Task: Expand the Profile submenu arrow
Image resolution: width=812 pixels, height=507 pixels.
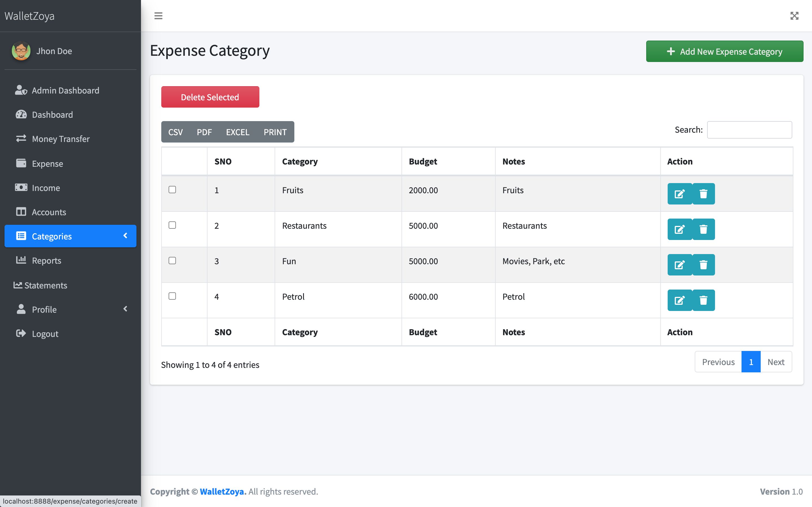Action: point(125,309)
